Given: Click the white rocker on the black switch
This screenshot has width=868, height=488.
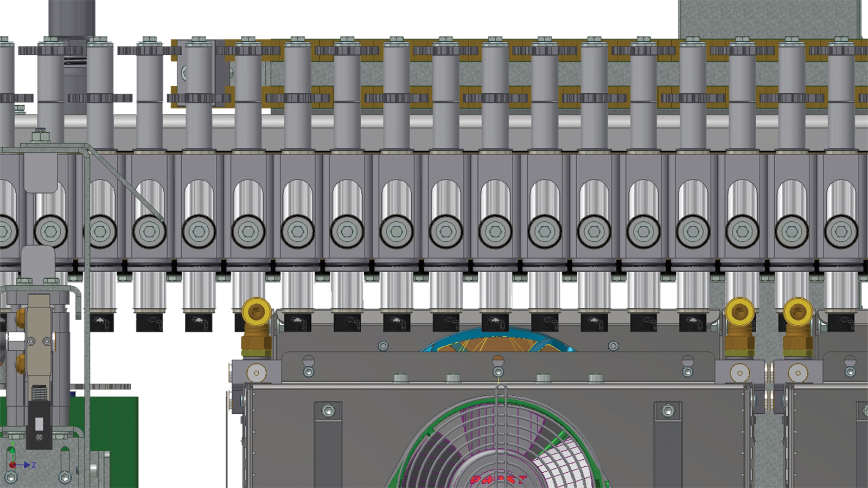Looking at the screenshot, I should [39, 423].
